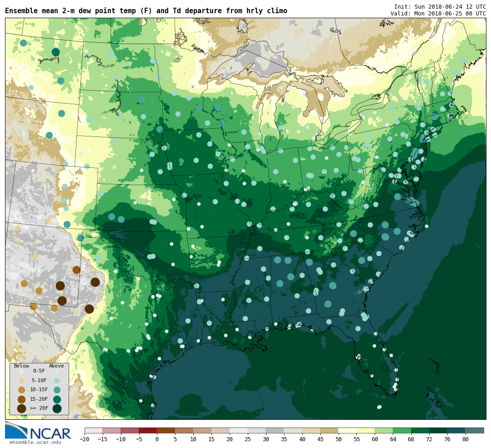Pick the 35 to 40 colorbar swatch
491x448 pixels.
click(293, 430)
